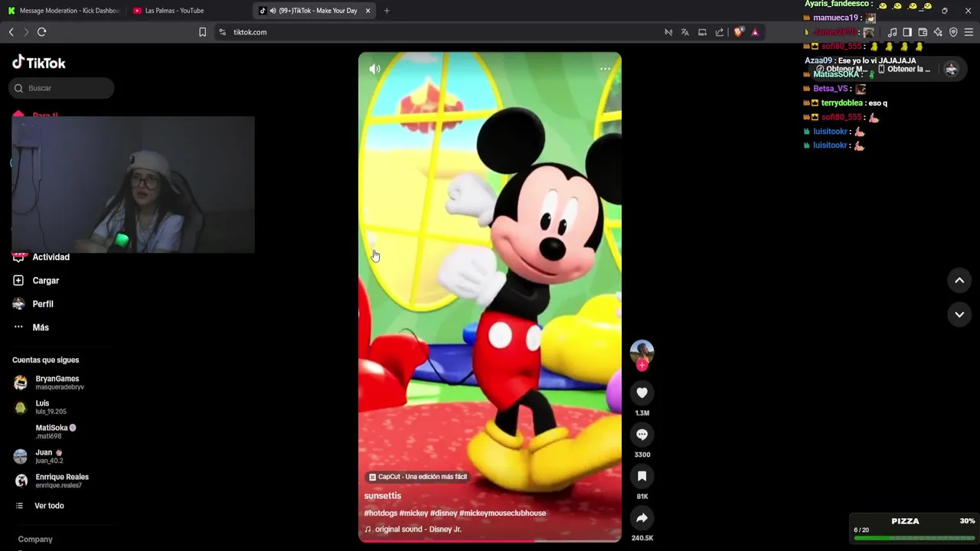The width and height of the screenshot is (980, 551).
Task: Open the comments on the video
Action: click(642, 435)
